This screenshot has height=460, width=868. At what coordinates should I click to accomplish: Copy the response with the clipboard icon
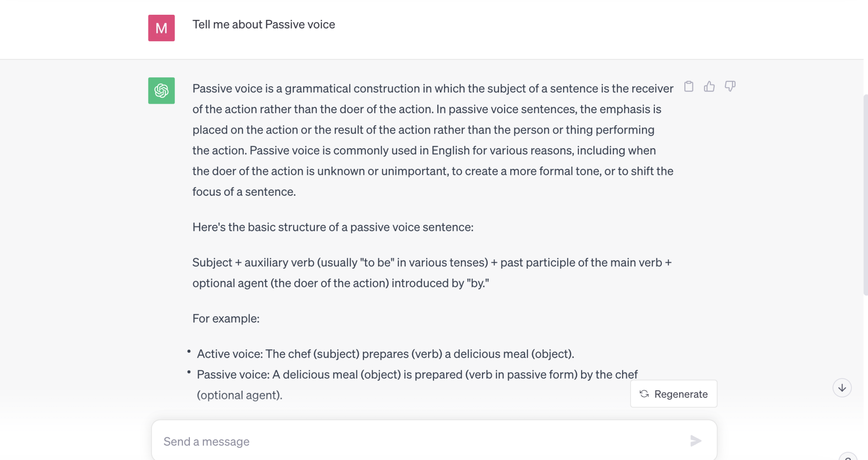click(x=689, y=86)
